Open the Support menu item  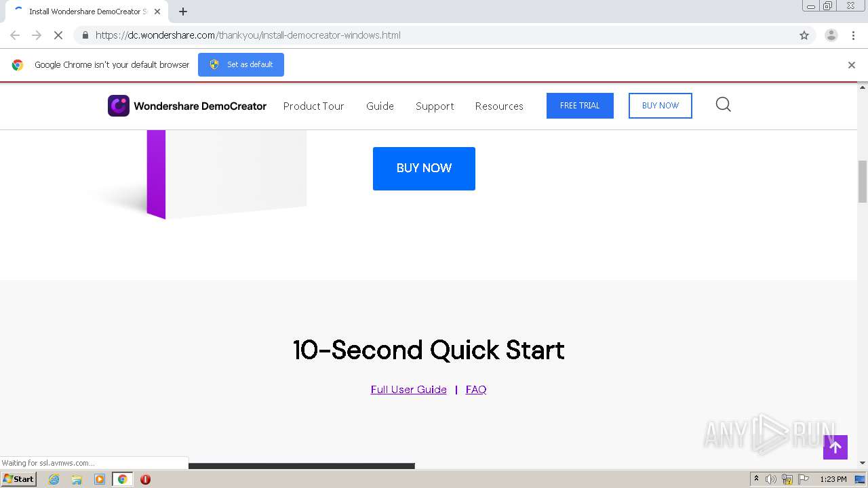pyautogui.click(x=435, y=106)
